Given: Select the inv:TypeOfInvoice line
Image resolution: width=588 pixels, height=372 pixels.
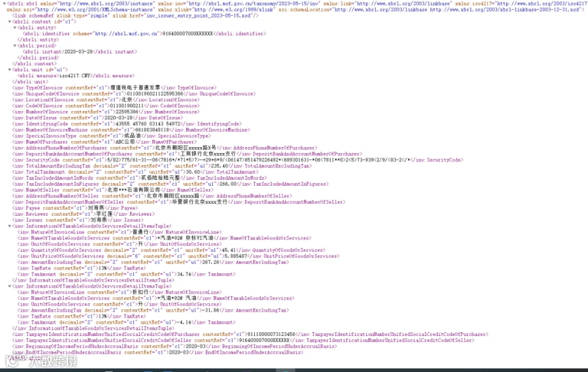Looking at the screenshot, I should click(x=114, y=88).
